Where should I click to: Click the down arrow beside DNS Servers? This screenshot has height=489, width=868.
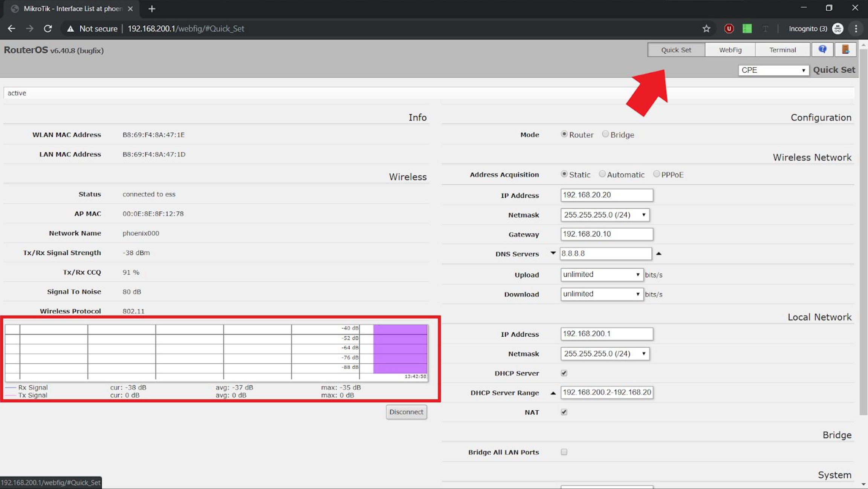[x=553, y=253]
